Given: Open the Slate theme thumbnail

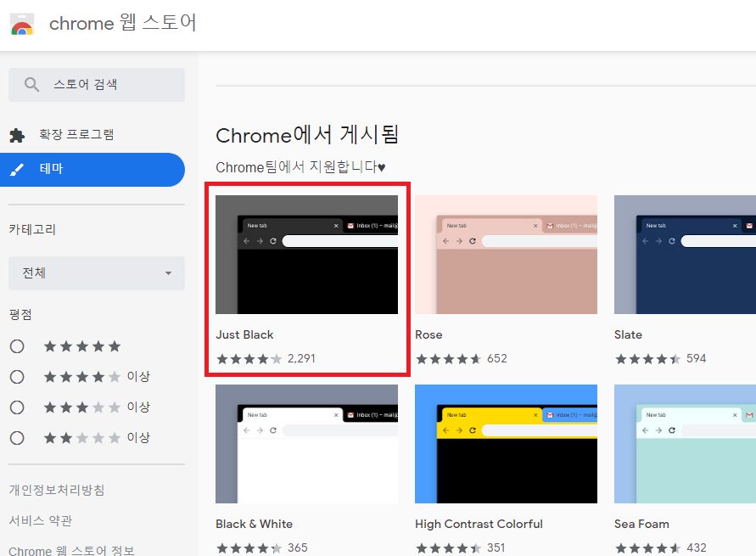Looking at the screenshot, I should tap(685, 255).
